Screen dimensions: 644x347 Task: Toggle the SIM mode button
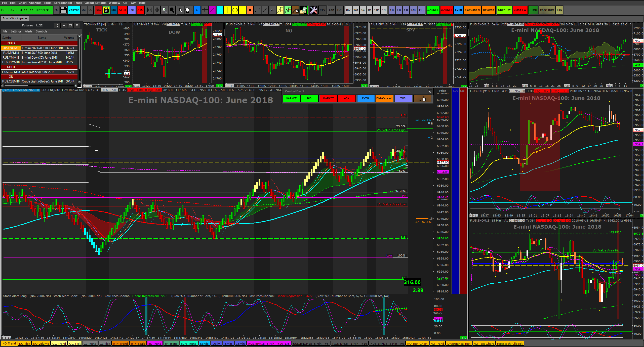tap(98, 10)
